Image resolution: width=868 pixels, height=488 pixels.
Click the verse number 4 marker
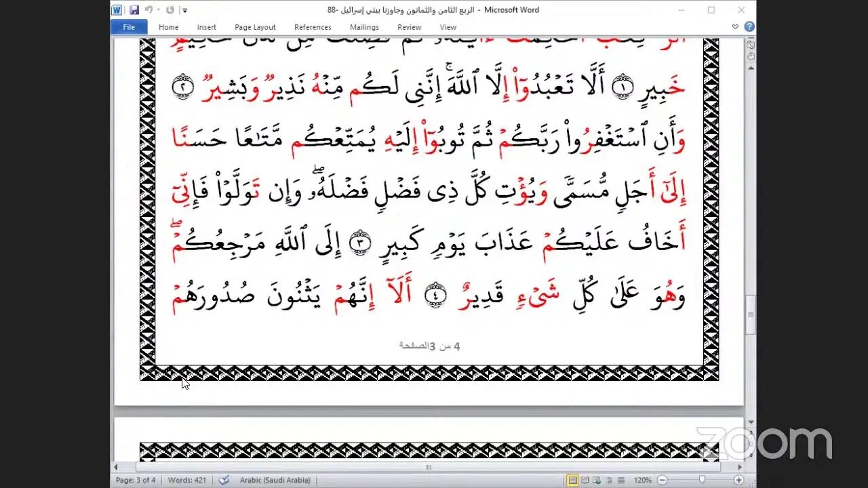click(434, 296)
